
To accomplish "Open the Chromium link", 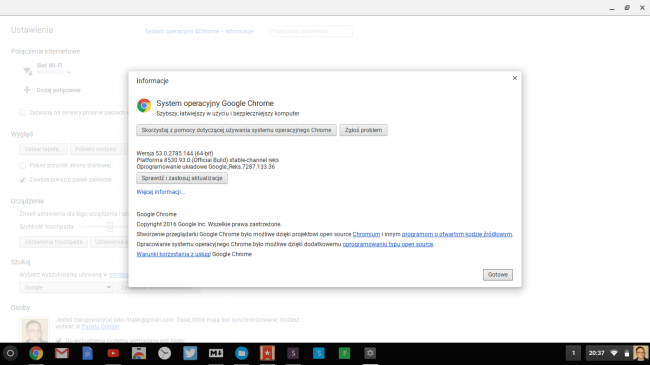I will [x=366, y=234].
